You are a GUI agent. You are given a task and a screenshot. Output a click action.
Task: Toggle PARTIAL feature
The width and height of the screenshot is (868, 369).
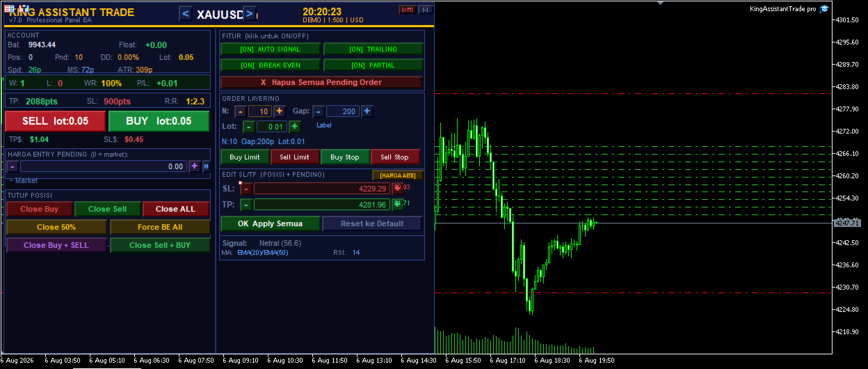[373, 65]
